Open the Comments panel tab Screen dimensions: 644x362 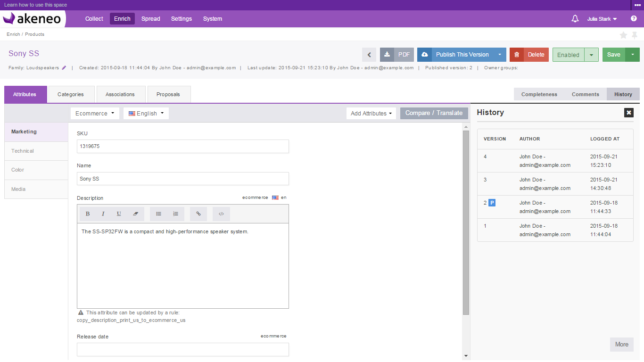[x=586, y=94]
